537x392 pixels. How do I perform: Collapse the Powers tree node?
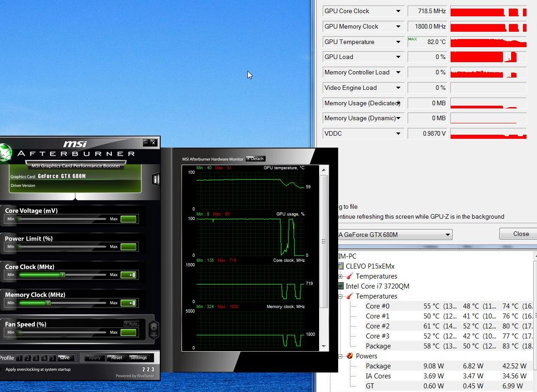tap(340, 356)
